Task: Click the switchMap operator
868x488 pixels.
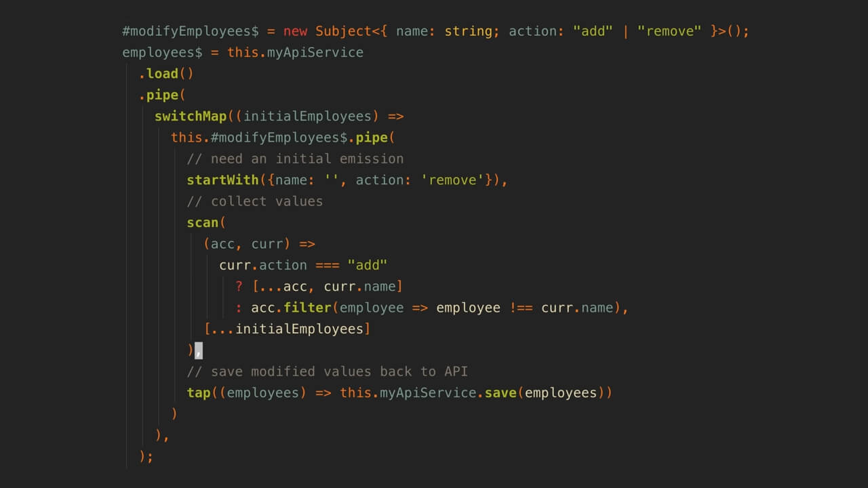Action: click(191, 116)
